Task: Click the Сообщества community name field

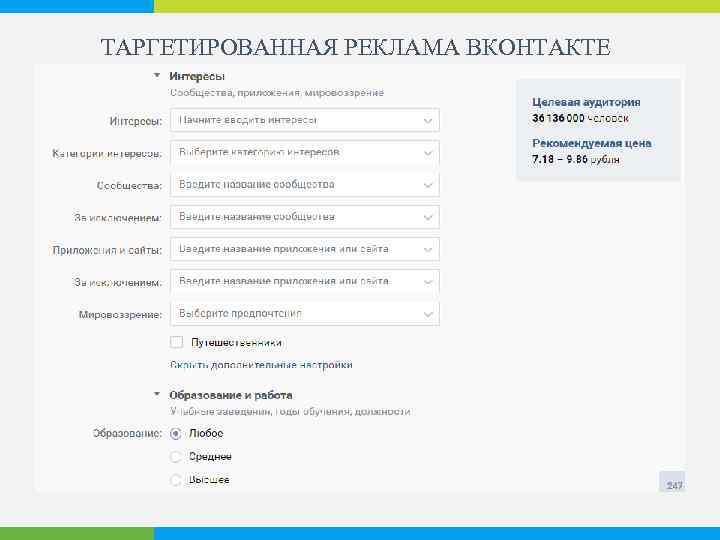Action: tap(304, 185)
